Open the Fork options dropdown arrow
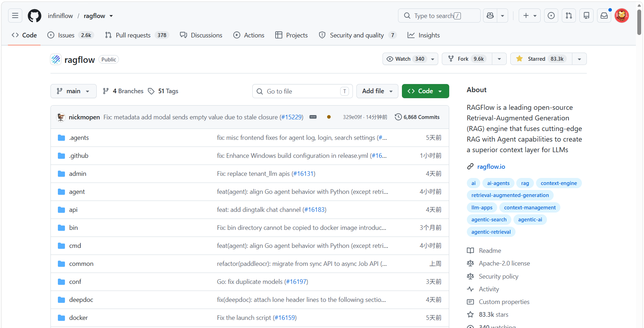The image size is (644, 328). pyautogui.click(x=499, y=59)
